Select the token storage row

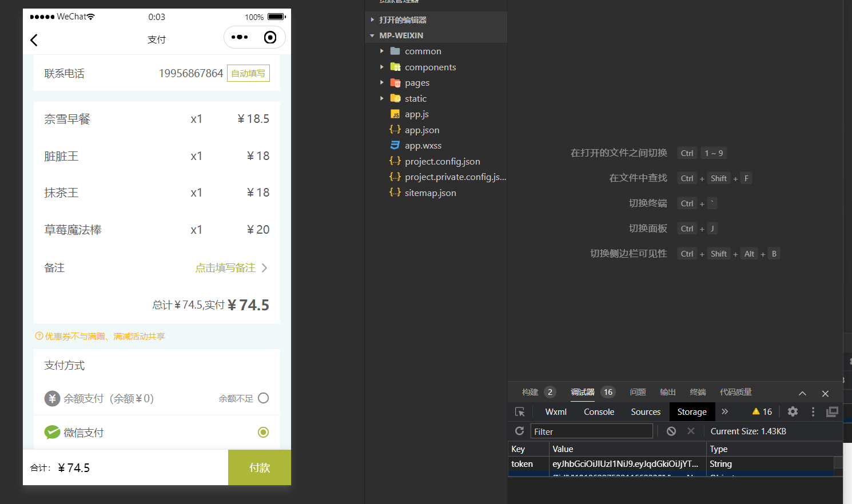click(x=671, y=464)
